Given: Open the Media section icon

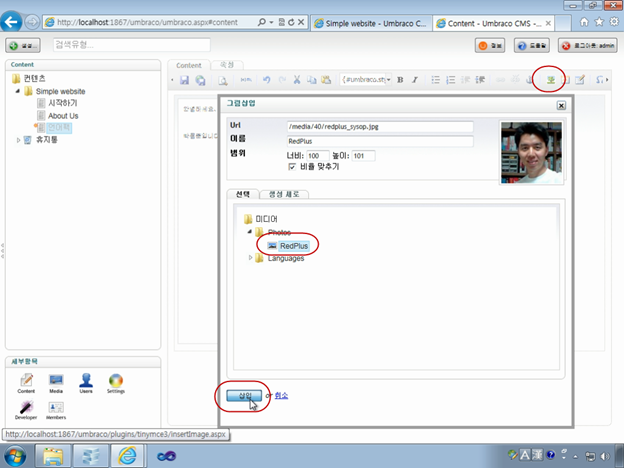Looking at the screenshot, I should (56, 383).
